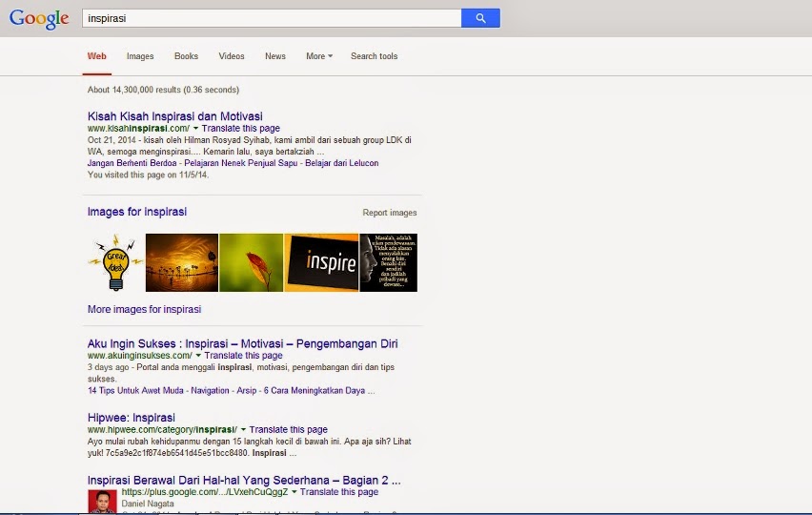Open the Arsip sitelink
The width and height of the screenshot is (812, 515).
tap(247, 391)
